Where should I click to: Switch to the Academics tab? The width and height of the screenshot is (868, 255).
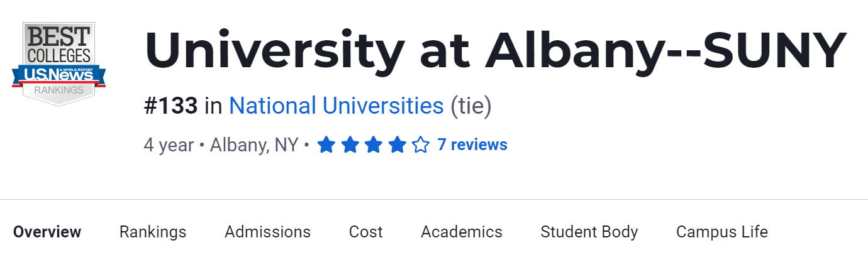[x=461, y=232]
